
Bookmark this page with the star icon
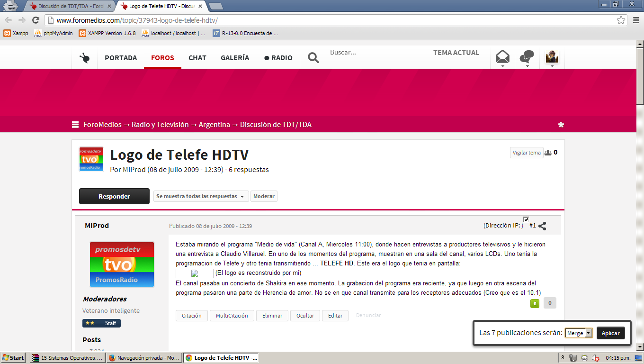click(x=621, y=20)
